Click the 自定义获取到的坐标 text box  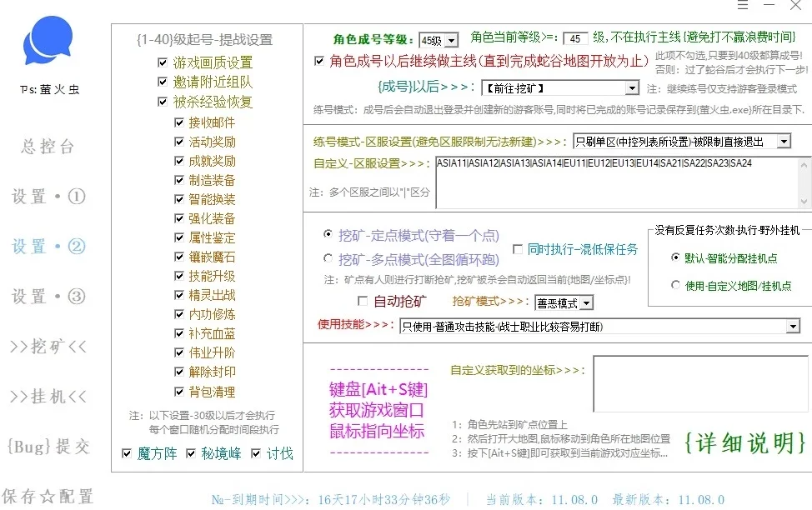click(x=700, y=383)
